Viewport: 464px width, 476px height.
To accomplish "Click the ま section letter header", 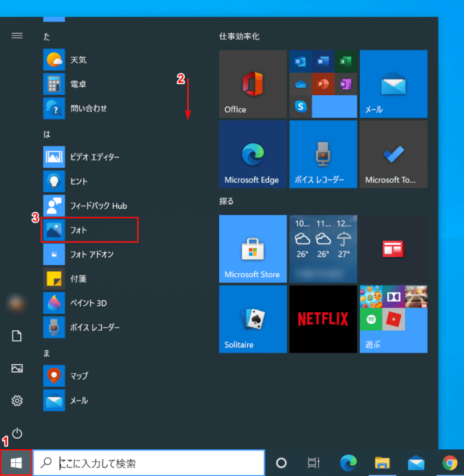I will pos(46,353).
